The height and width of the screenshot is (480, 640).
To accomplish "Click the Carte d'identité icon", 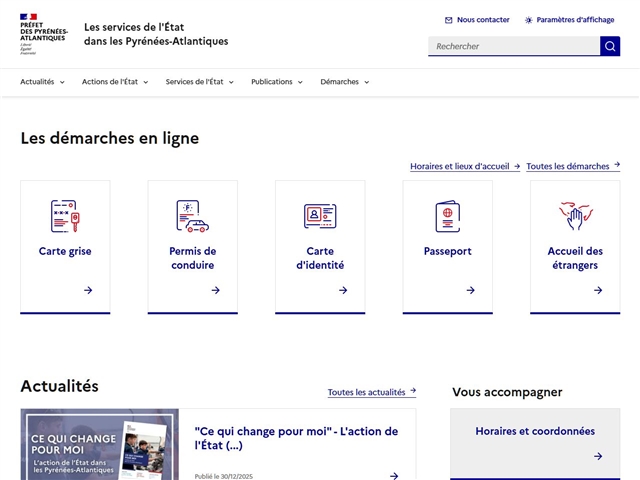I will point(320,216).
